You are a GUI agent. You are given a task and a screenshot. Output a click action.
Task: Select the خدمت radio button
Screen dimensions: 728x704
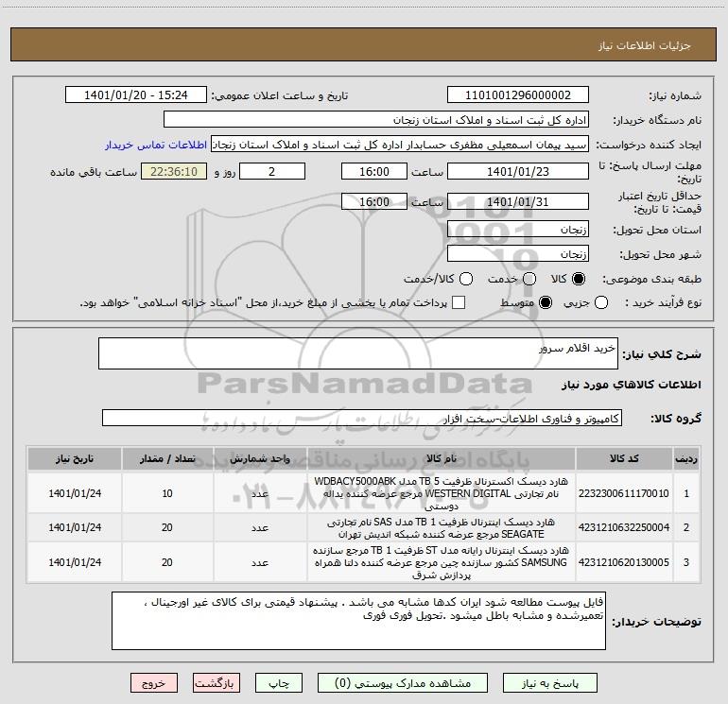(529, 279)
